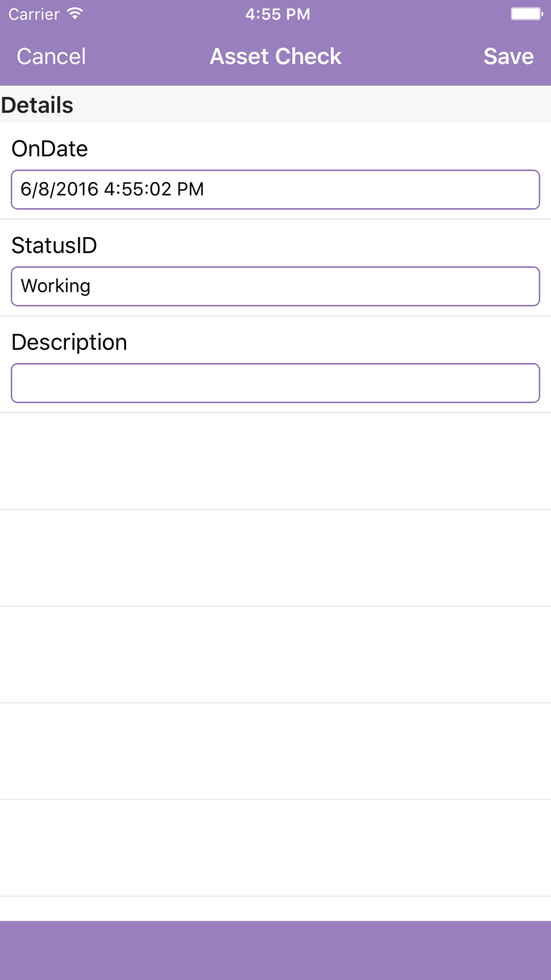Tap the Carrier text in status bar
The image size is (551, 980).
pos(34,14)
